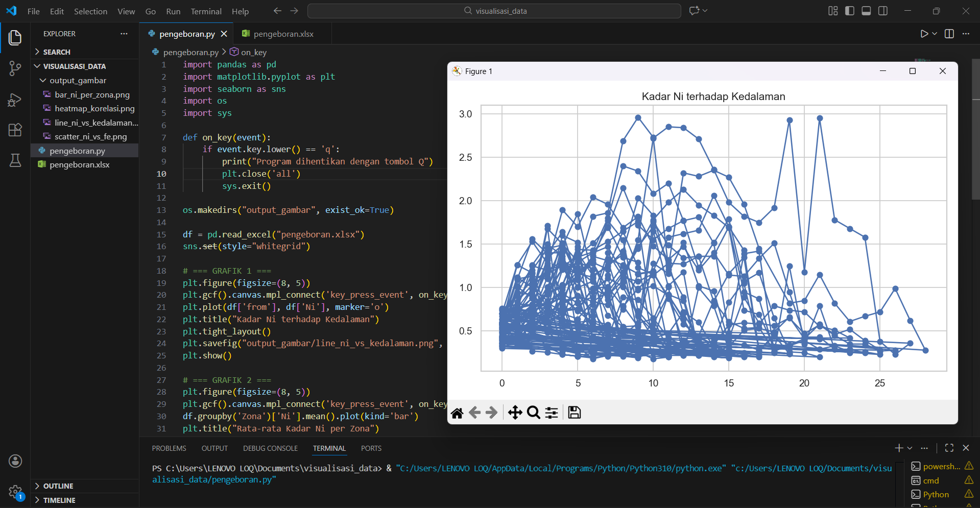Image resolution: width=980 pixels, height=508 pixels.
Task: Toggle the primary side bar layout
Action: click(x=850, y=11)
